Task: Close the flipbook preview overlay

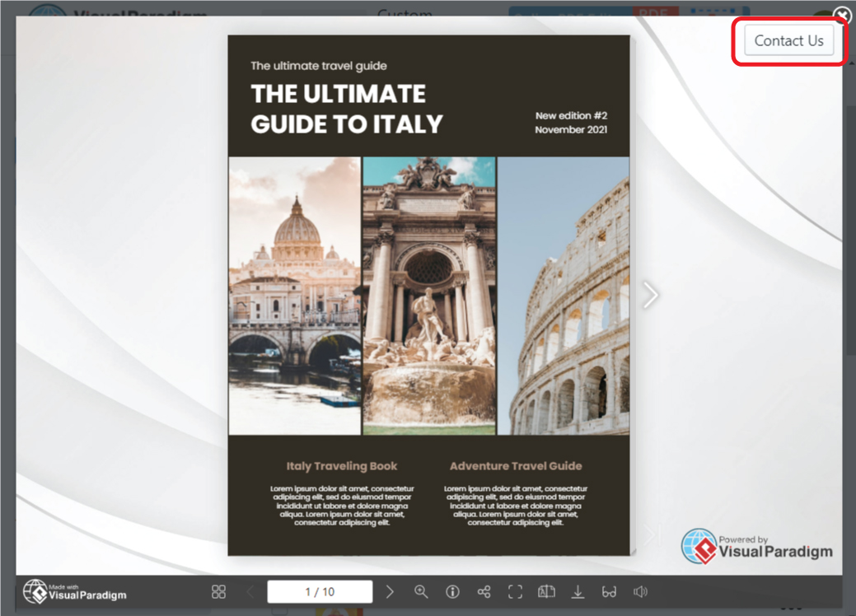Action: point(842,15)
